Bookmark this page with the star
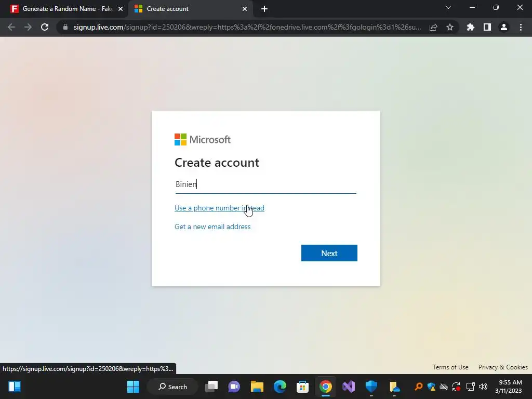Screen dimensions: 532x399 pyautogui.click(x=450, y=27)
